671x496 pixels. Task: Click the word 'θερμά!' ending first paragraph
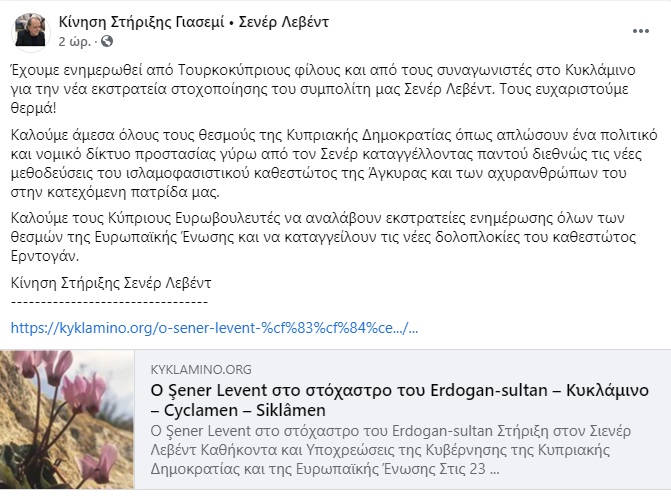point(33,108)
